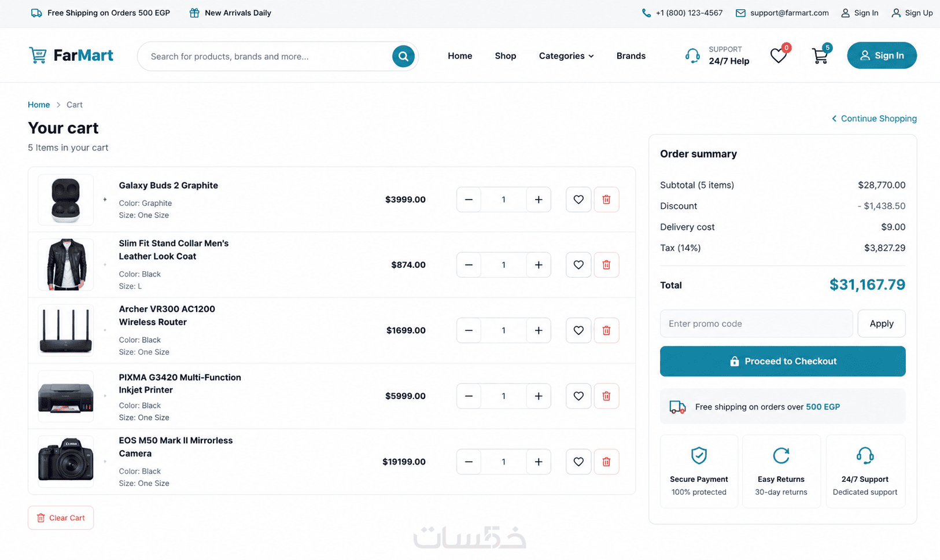This screenshot has width=940, height=560.
Task: Click the total amount $31,167.79
Action: tap(867, 285)
